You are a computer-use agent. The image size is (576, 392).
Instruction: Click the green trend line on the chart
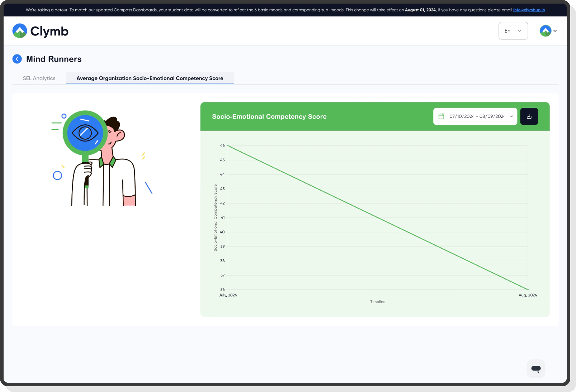pyautogui.click(x=378, y=218)
